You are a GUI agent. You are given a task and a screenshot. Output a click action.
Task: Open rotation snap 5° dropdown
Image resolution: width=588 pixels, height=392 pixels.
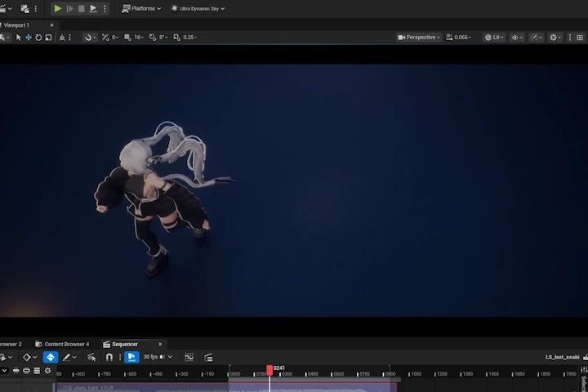tap(163, 38)
